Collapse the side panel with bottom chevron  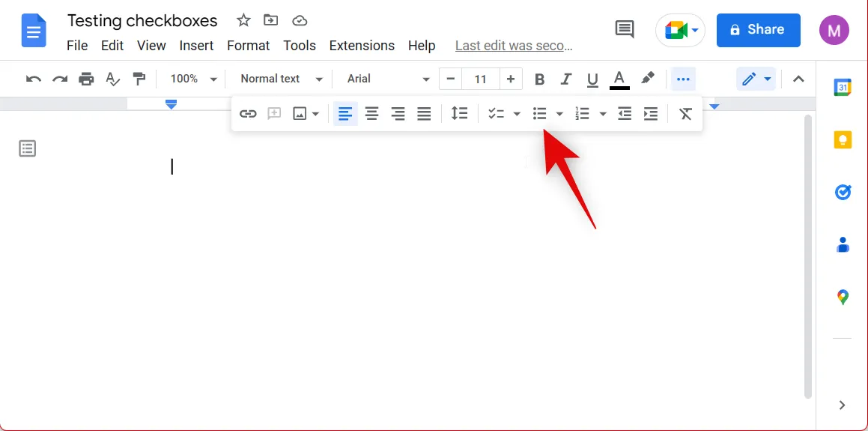click(x=842, y=405)
